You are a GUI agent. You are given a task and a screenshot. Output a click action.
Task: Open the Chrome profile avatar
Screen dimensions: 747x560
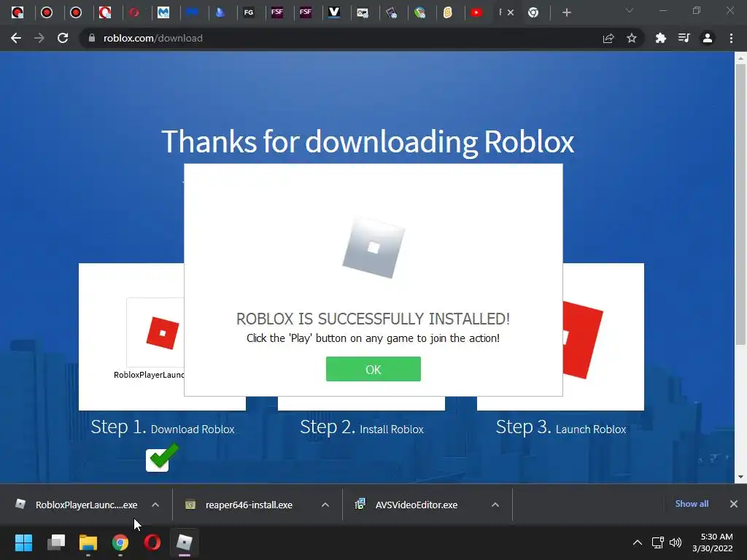pyautogui.click(x=708, y=38)
